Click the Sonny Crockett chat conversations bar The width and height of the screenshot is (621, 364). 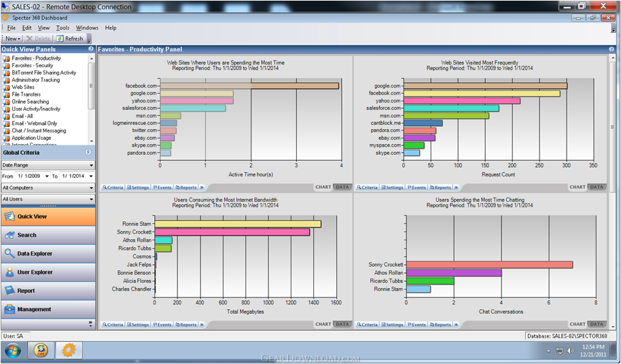(489, 265)
